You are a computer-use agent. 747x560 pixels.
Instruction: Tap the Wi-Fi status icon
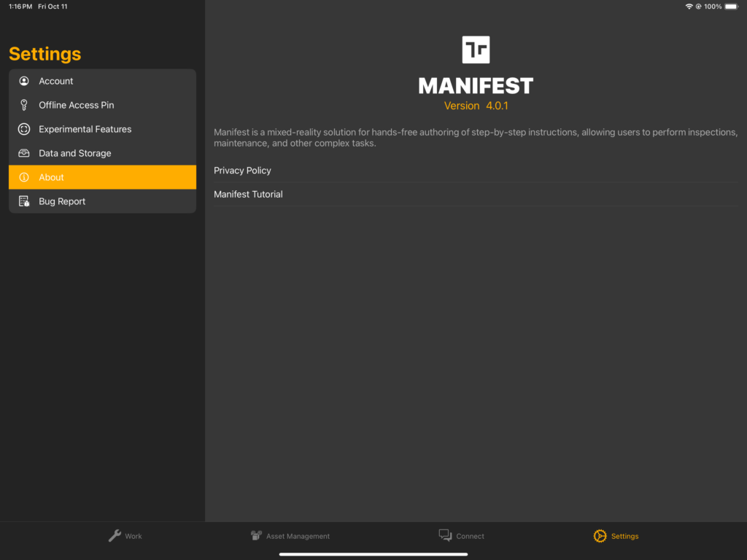click(689, 7)
